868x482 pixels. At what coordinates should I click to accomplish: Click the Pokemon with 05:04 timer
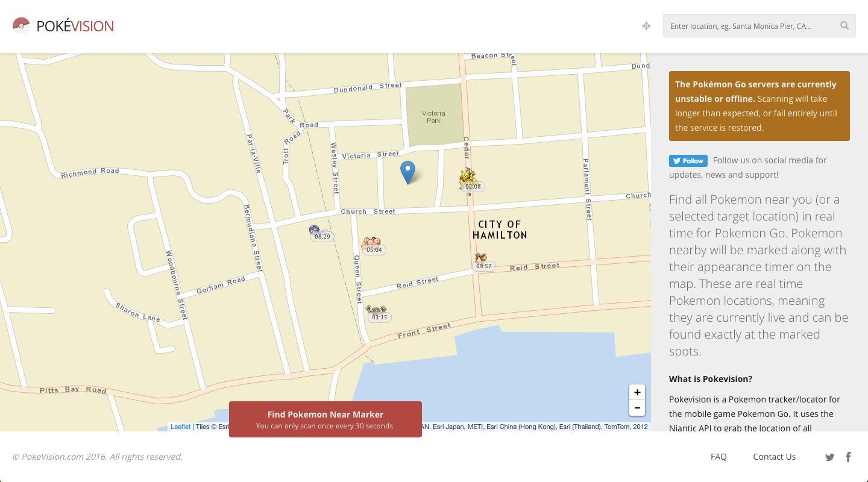pos(371,243)
